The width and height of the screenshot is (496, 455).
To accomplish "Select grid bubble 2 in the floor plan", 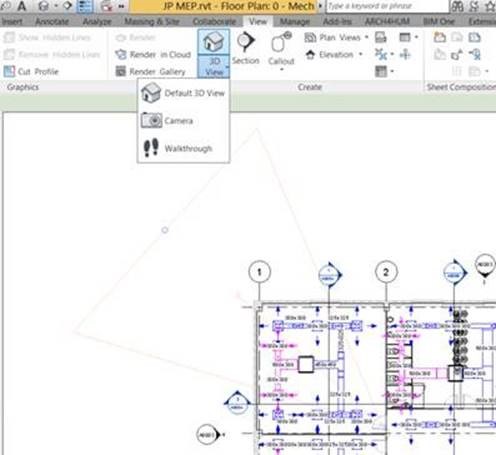I will (x=386, y=272).
